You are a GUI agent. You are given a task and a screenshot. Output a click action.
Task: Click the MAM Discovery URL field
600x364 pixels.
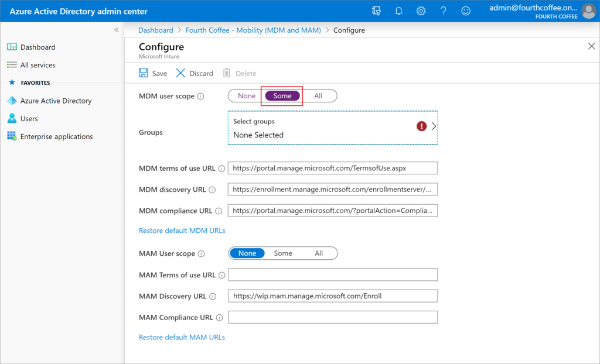pyautogui.click(x=333, y=296)
